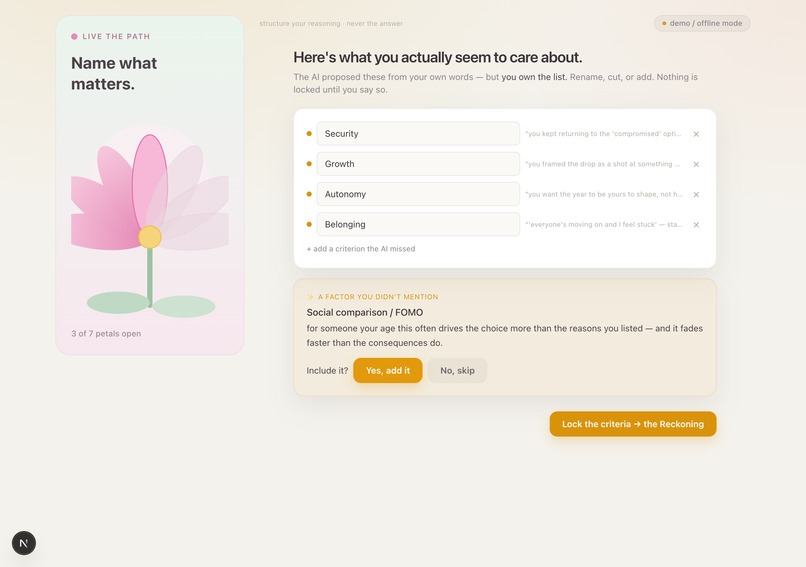Click the quote beside Security criterion

coord(603,134)
